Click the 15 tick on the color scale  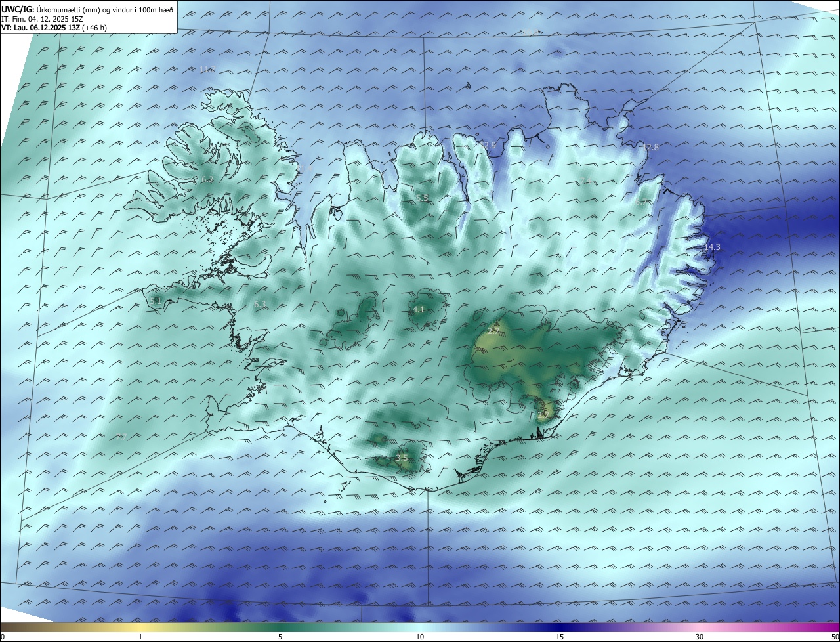coord(560,637)
